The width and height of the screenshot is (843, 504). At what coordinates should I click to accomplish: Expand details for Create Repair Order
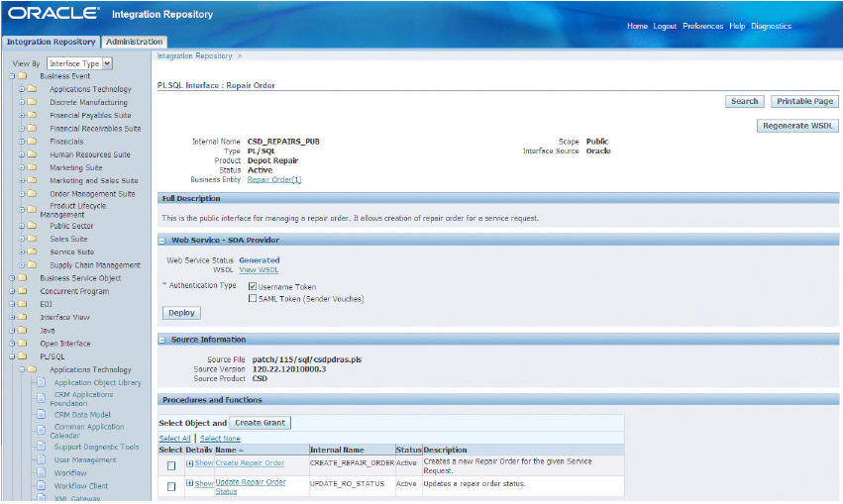190,462
